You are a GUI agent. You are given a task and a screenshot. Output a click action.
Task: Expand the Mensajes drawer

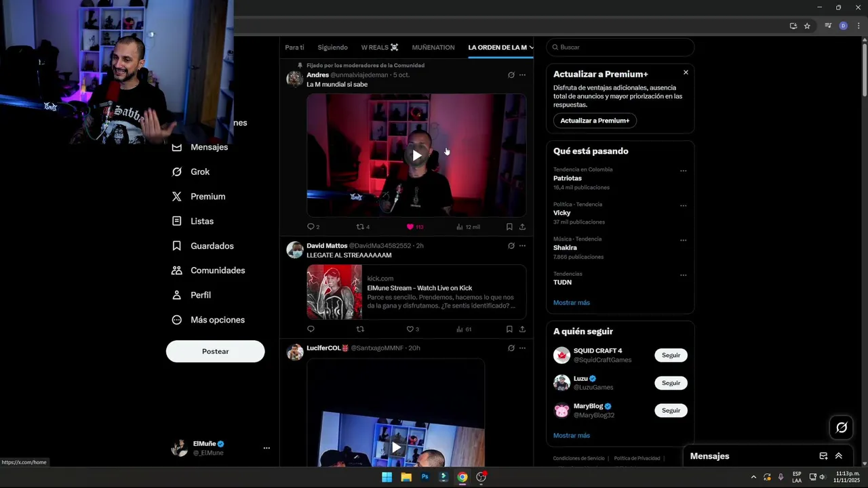point(839,456)
